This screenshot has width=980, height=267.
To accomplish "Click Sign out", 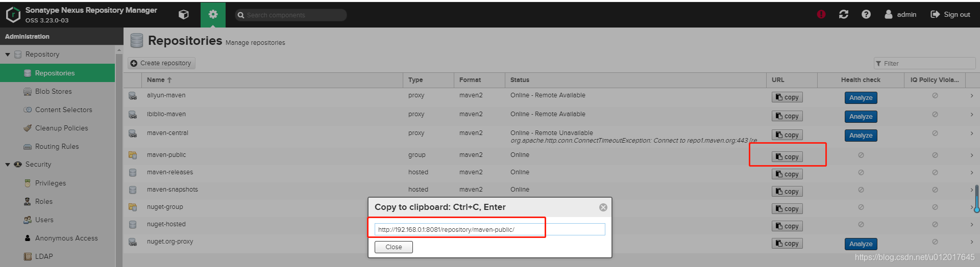I will pos(950,14).
